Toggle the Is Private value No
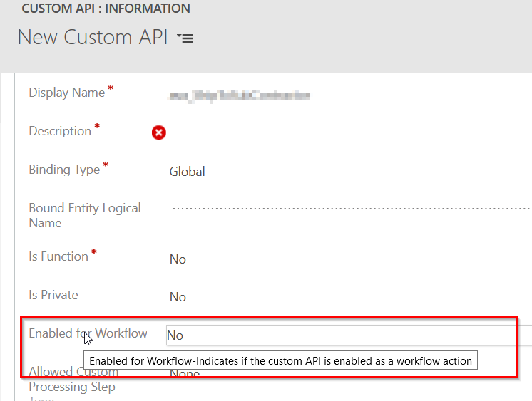The width and height of the screenshot is (532, 401). [x=178, y=297]
